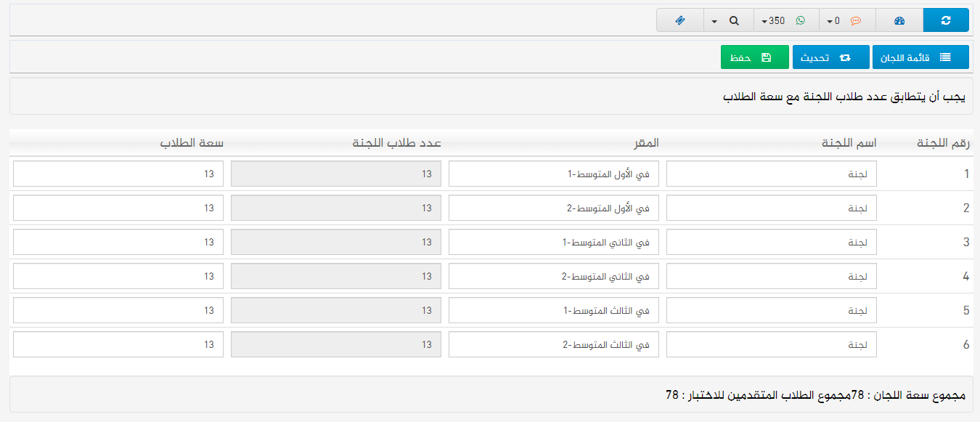Expand the WhatsApp 350 balance dropdown

[765, 21]
